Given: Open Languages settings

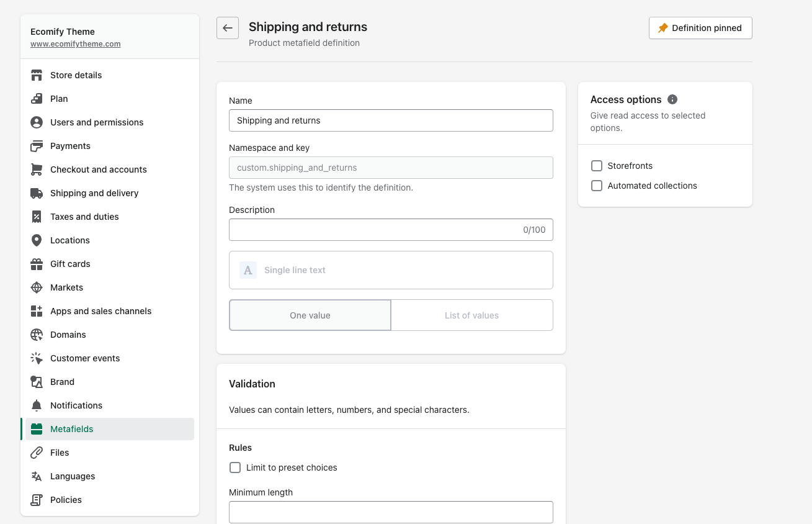Looking at the screenshot, I should (x=110, y=476).
